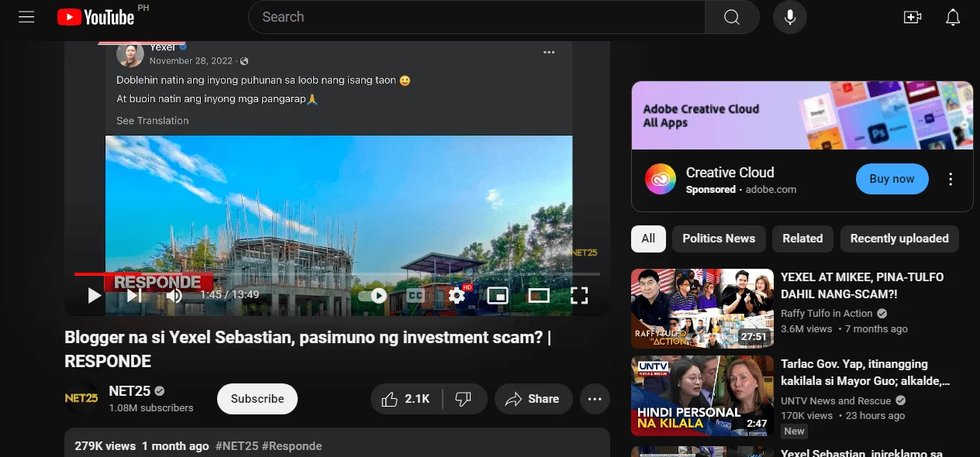The width and height of the screenshot is (980, 457).
Task: Switch to miniplayer mode
Action: point(497,295)
